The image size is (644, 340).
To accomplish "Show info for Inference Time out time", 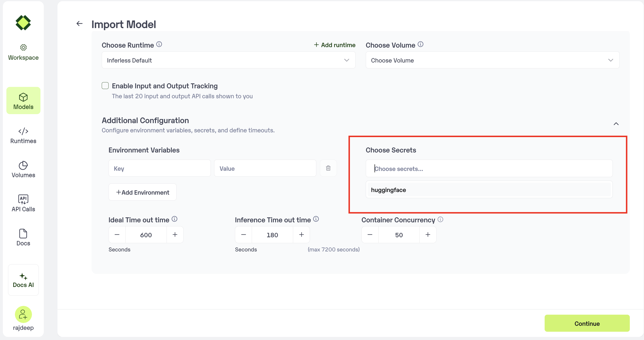I will tap(316, 219).
